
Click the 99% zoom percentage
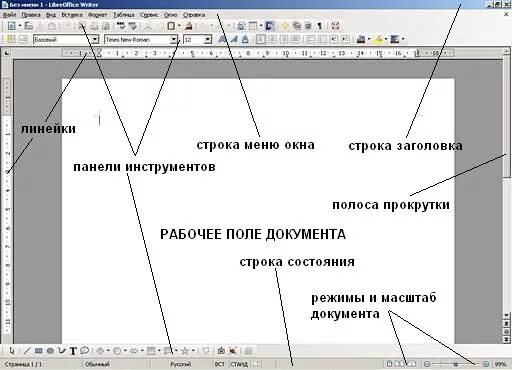point(500,364)
